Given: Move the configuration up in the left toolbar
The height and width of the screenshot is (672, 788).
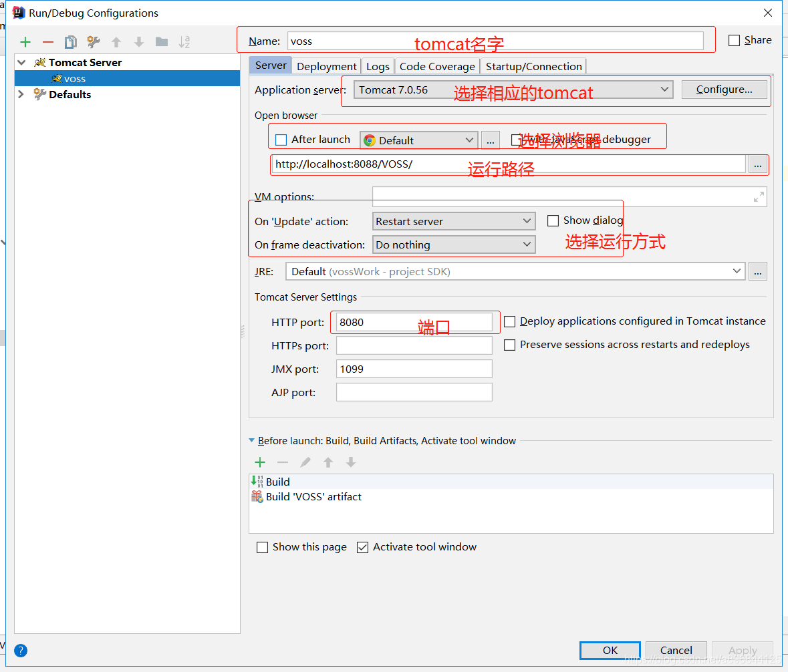Looking at the screenshot, I should (x=116, y=42).
